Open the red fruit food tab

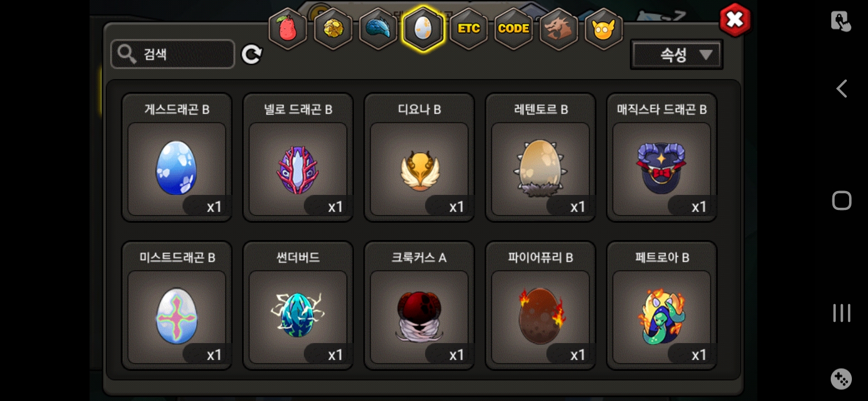pyautogui.click(x=288, y=29)
